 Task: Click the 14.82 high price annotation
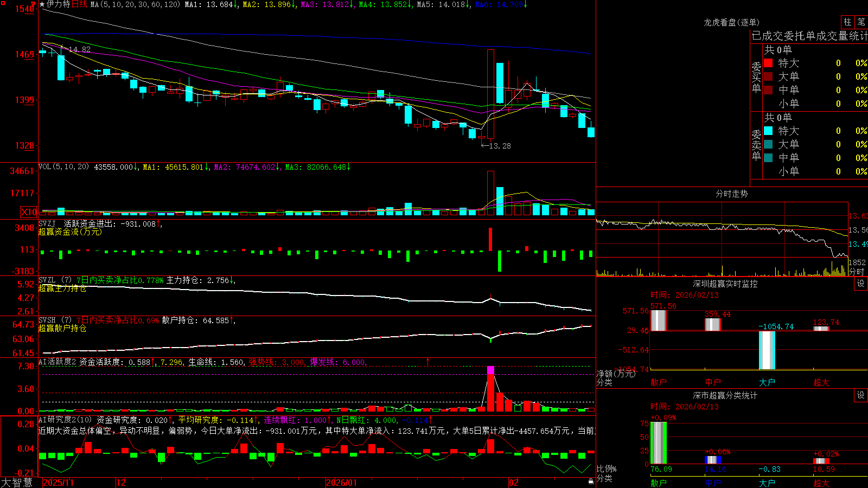pos(76,49)
